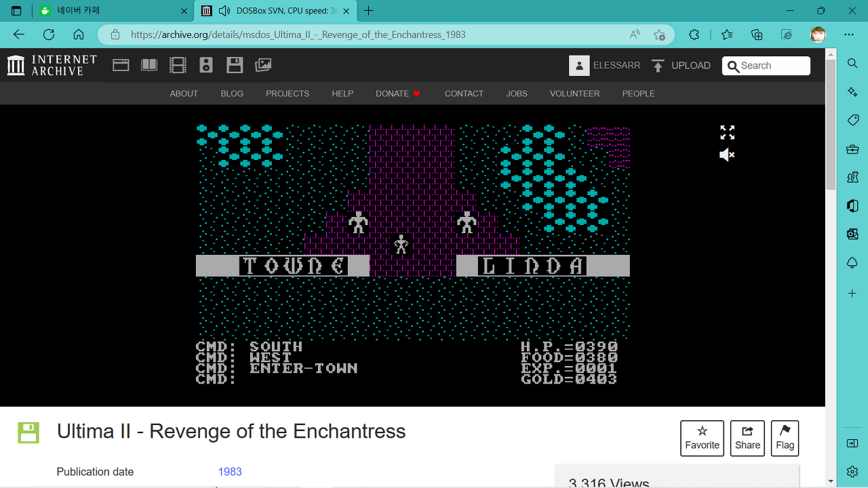Open the sidebar Copilot sparkle icon

852,91
